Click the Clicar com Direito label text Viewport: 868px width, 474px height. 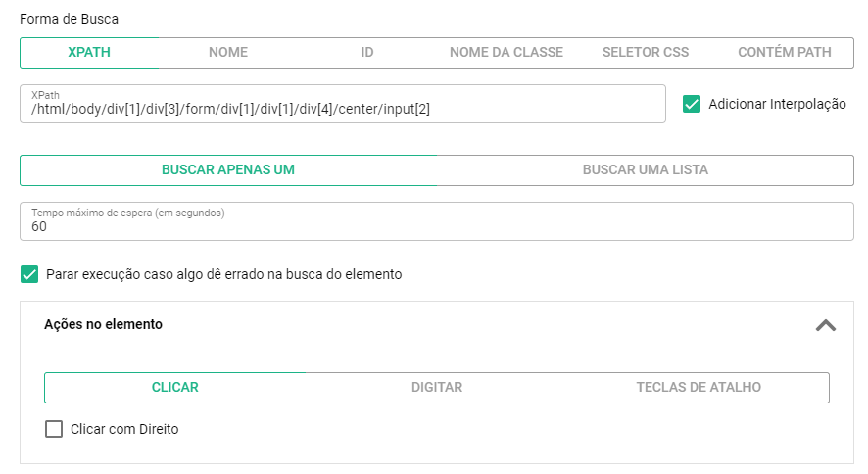[x=124, y=429]
